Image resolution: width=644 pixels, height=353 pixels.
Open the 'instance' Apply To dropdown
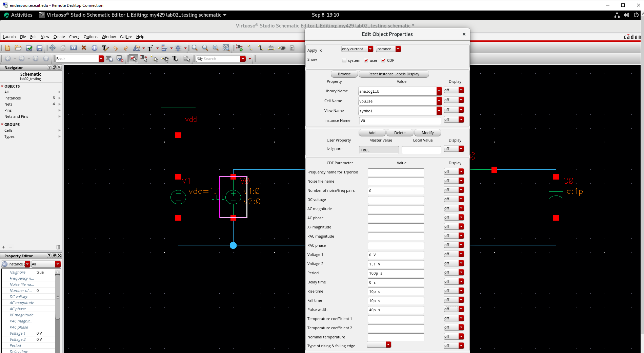click(x=388, y=49)
